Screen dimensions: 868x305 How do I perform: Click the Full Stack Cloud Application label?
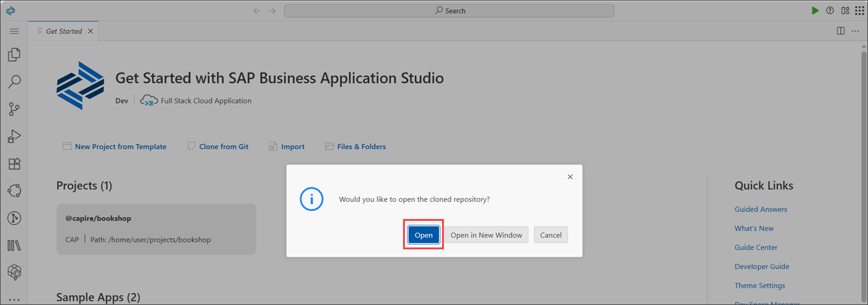coord(206,101)
